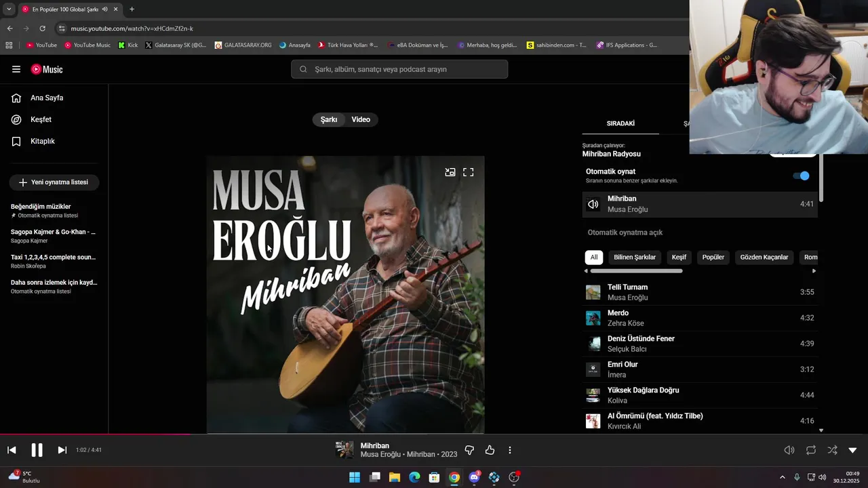This screenshot has height=488, width=868.
Task: Click the current Mihriban queue row
Action: pos(700,204)
